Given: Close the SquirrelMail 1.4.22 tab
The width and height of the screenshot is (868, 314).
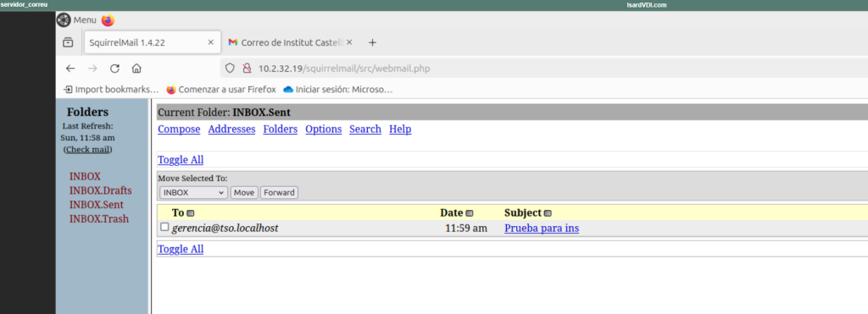Looking at the screenshot, I should click(210, 42).
